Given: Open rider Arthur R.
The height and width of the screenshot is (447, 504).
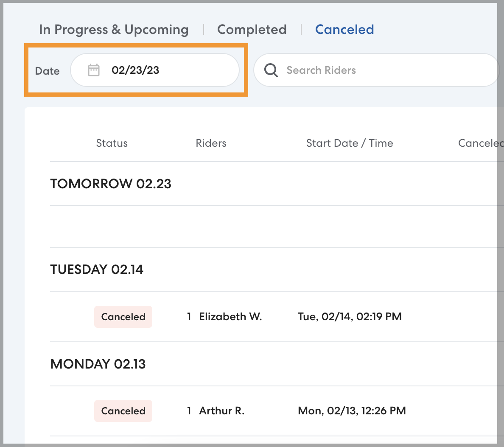Looking at the screenshot, I should (221, 411).
